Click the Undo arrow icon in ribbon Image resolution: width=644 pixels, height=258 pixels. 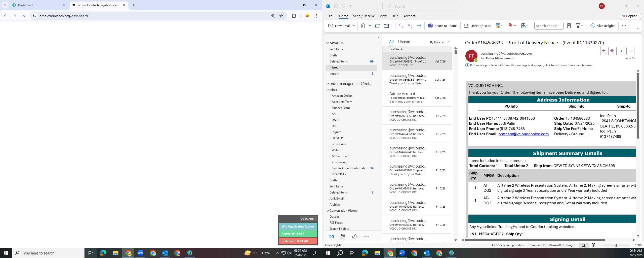pos(401,26)
